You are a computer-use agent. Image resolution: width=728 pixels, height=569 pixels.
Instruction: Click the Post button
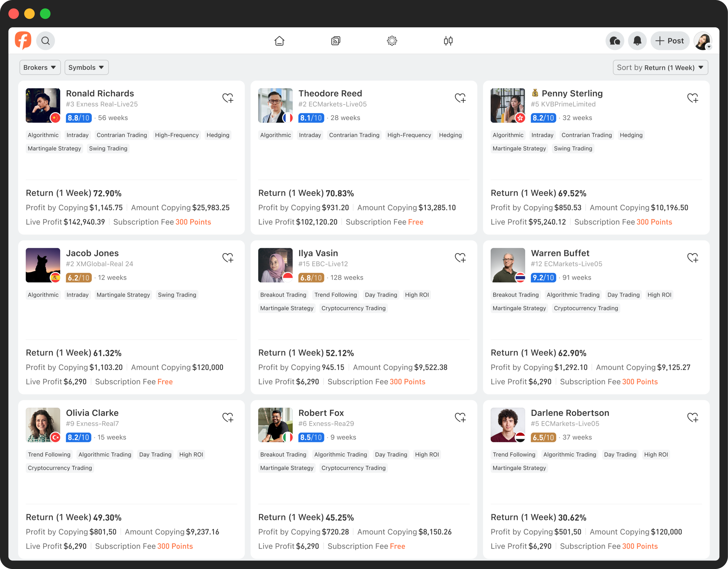[x=670, y=41]
